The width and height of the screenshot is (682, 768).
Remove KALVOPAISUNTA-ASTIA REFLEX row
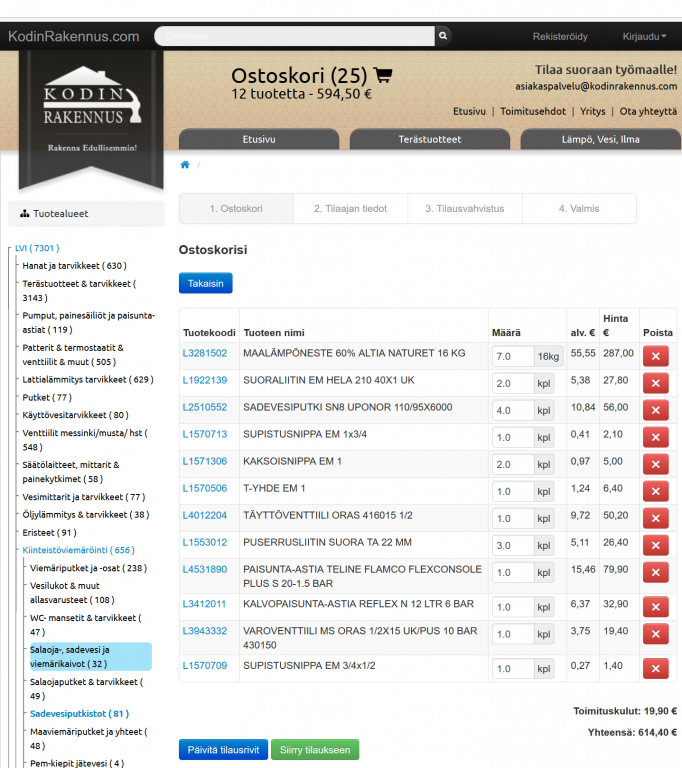pos(656,607)
